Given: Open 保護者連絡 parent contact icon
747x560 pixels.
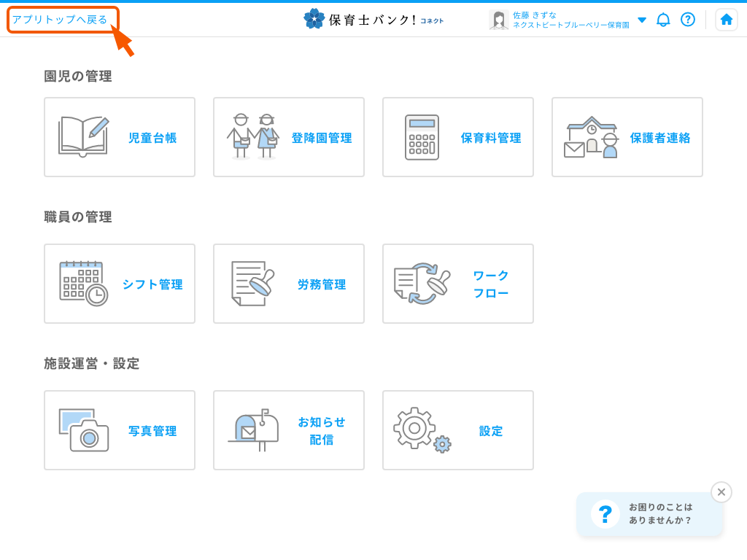Looking at the screenshot, I should click(x=591, y=137).
